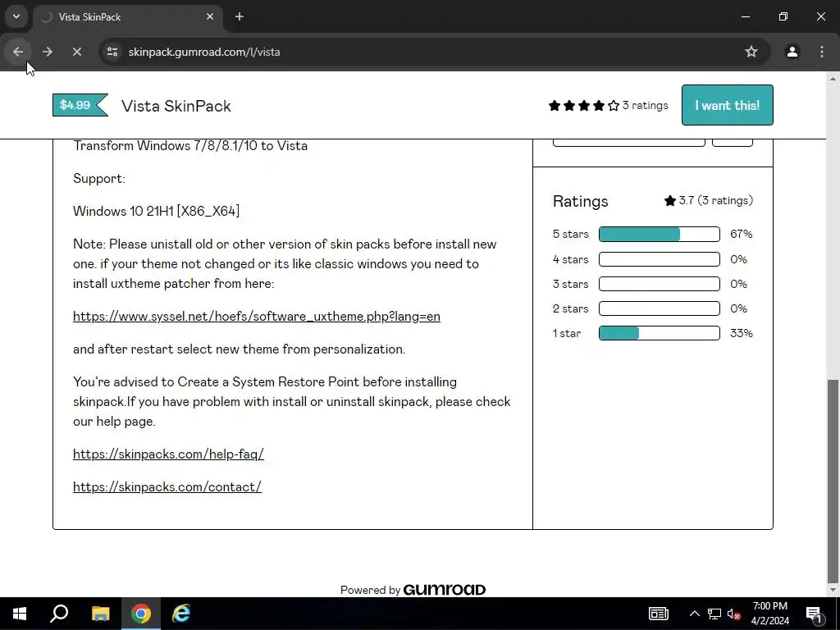Click the '67%' percentage value
This screenshot has width=840, height=630.
741,234
